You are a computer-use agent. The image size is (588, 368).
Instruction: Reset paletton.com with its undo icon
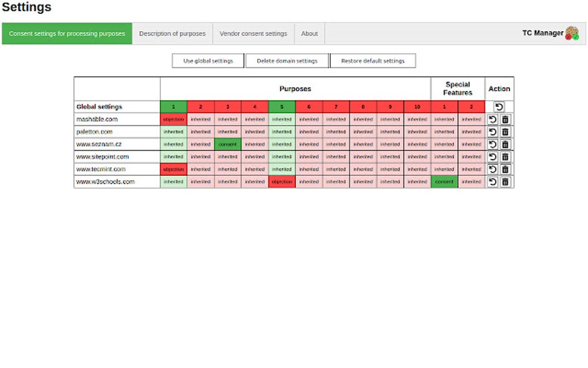(x=493, y=132)
